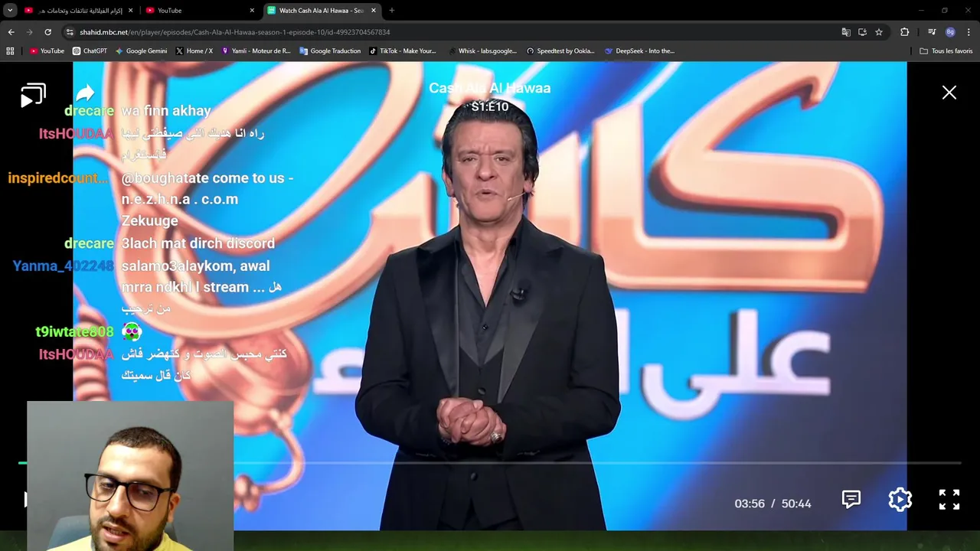Open the player settings gear
The width and height of the screenshot is (980, 551).
coord(900,500)
